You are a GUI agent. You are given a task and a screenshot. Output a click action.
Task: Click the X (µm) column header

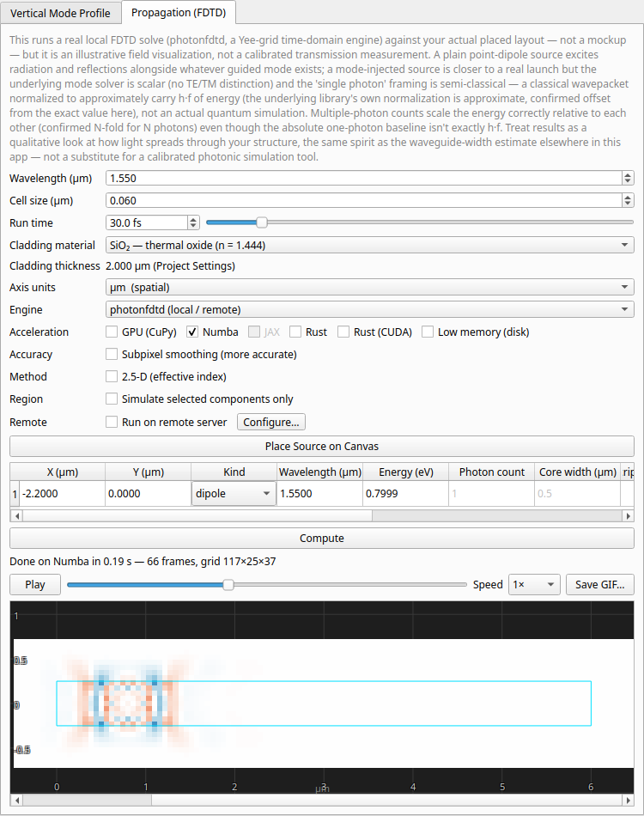click(x=63, y=472)
